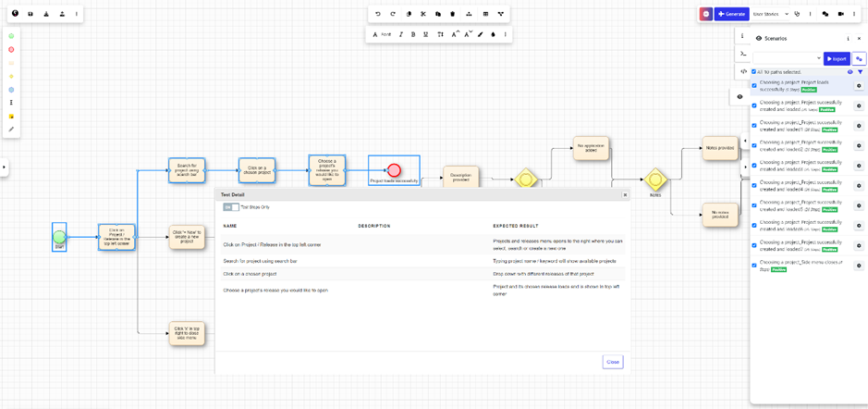Decrease the font size

469,34
